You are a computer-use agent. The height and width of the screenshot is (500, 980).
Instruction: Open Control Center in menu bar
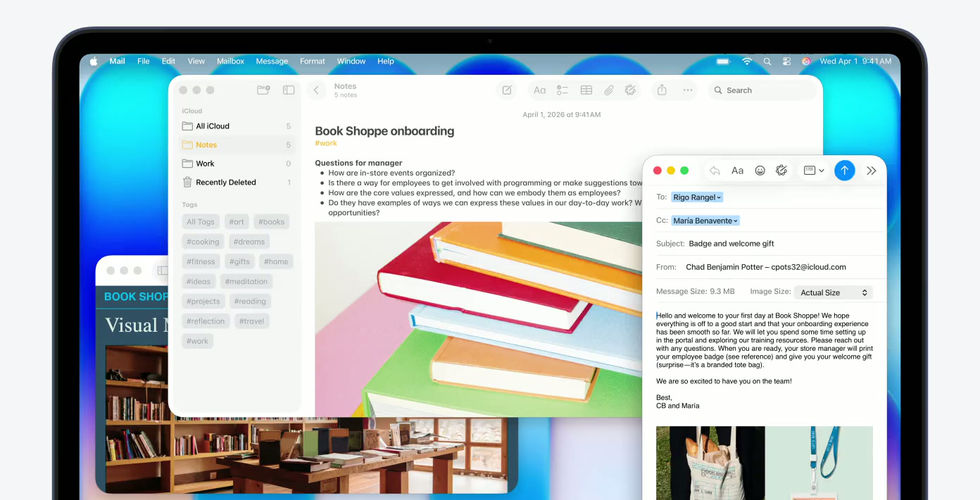787,61
